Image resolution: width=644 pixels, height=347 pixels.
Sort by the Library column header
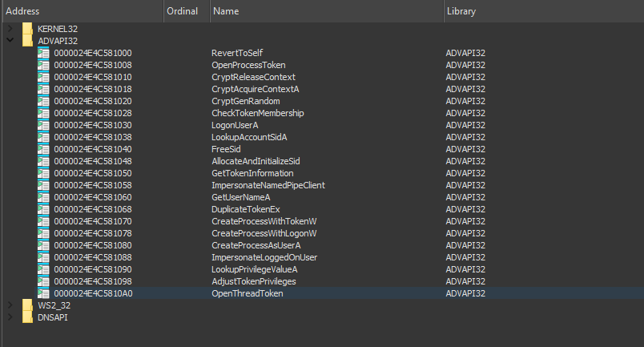tap(544, 11)
